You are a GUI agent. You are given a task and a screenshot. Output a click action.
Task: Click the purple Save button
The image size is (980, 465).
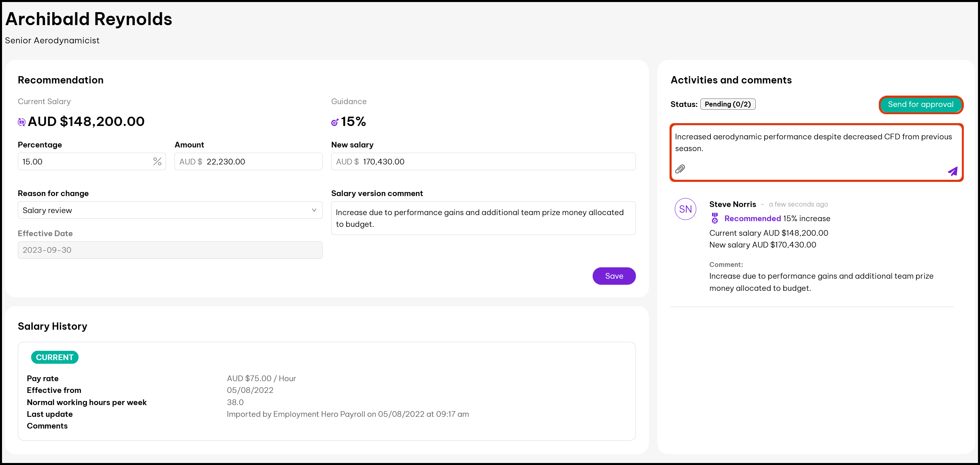614,276
